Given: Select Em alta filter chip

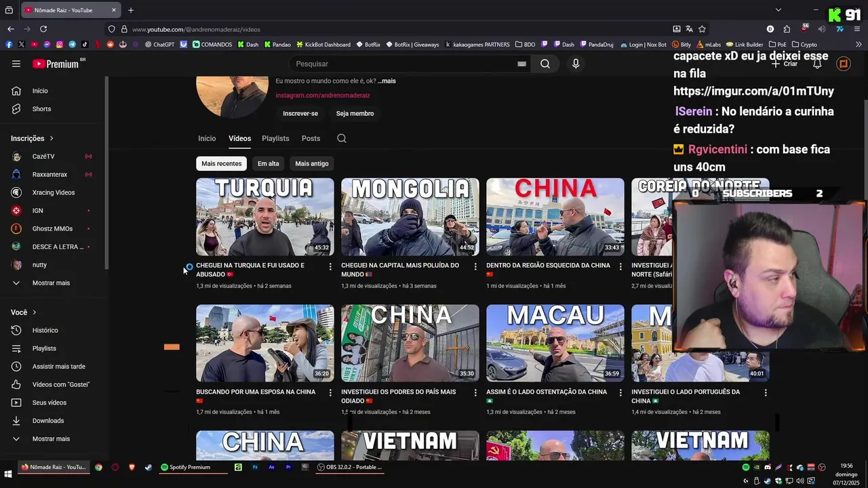Looking at the screenshot, I should 268,163.
